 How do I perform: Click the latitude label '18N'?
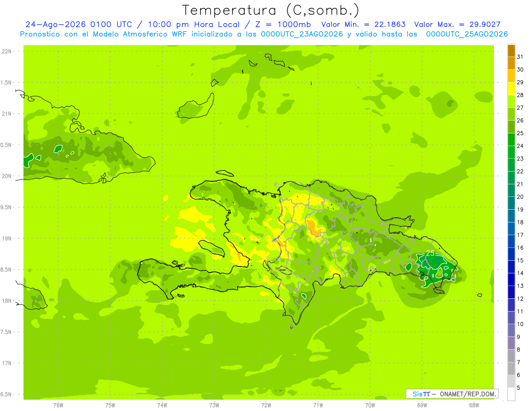coord(7,301)
